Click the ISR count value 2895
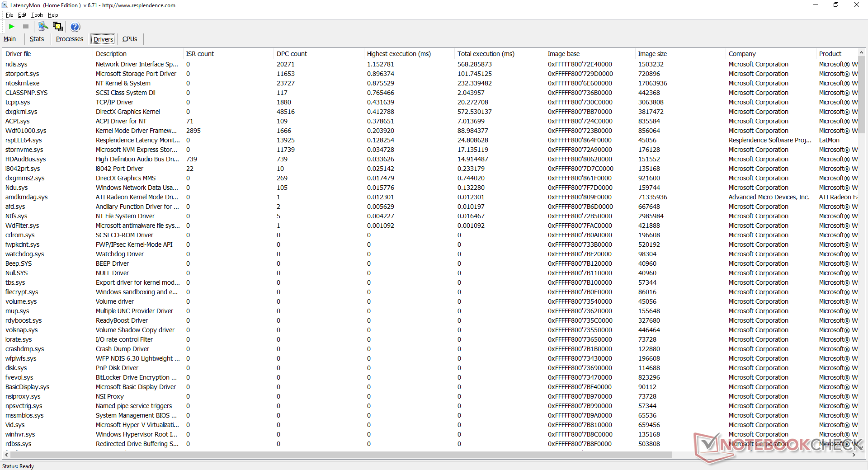 click(x=193, y=131)
